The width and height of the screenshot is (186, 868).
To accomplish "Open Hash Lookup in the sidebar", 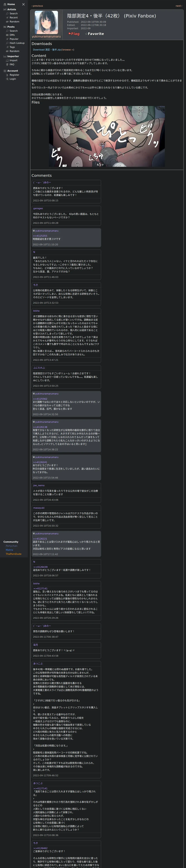I will [17, 43].
